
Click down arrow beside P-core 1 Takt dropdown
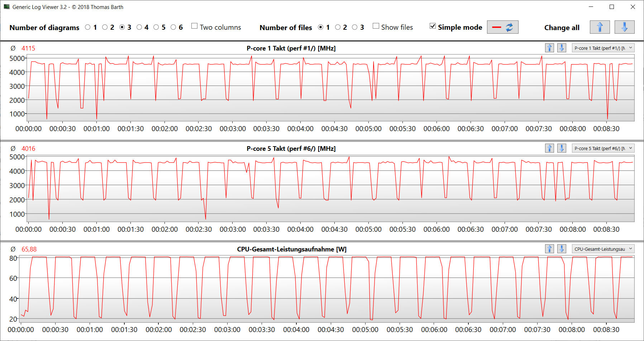pos(562,48)
